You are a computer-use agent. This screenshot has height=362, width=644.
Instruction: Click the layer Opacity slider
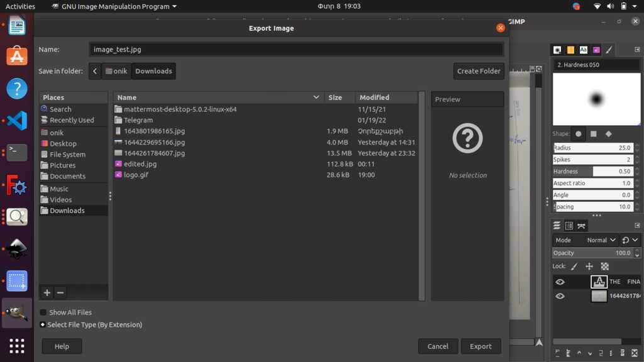point(592,253)
